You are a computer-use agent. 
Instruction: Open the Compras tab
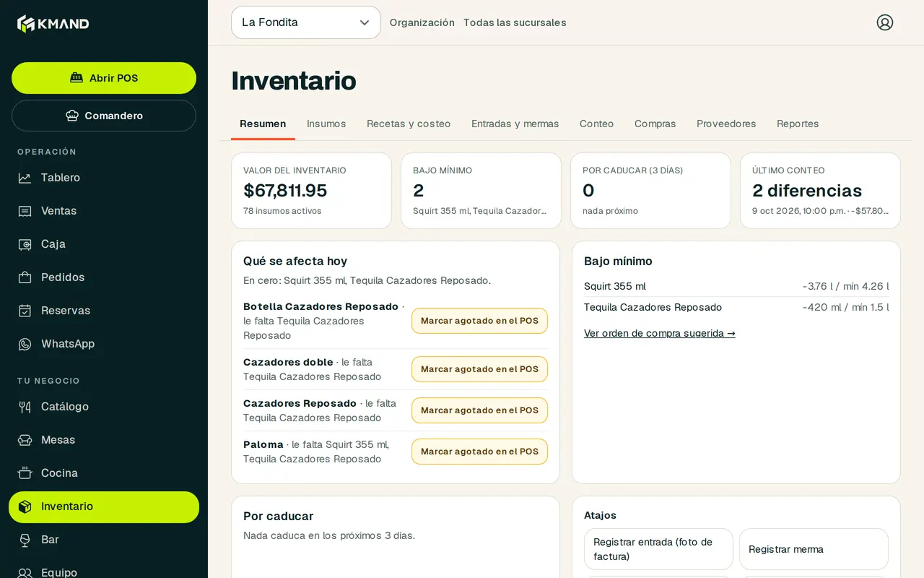(x=655, y=124)
